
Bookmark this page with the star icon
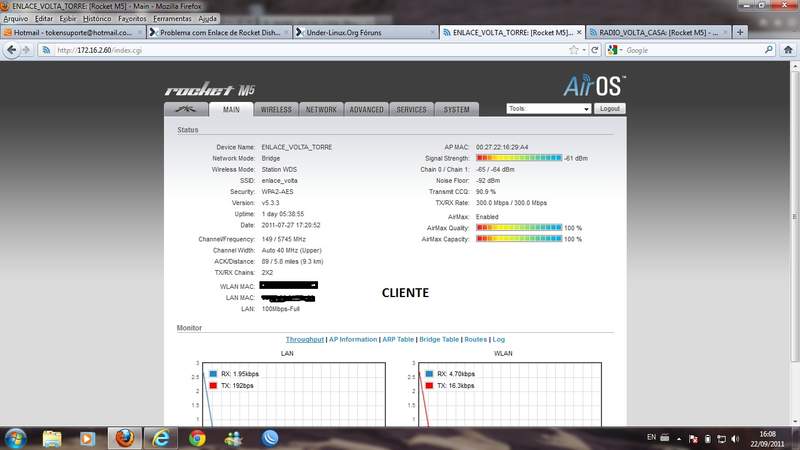574,50
